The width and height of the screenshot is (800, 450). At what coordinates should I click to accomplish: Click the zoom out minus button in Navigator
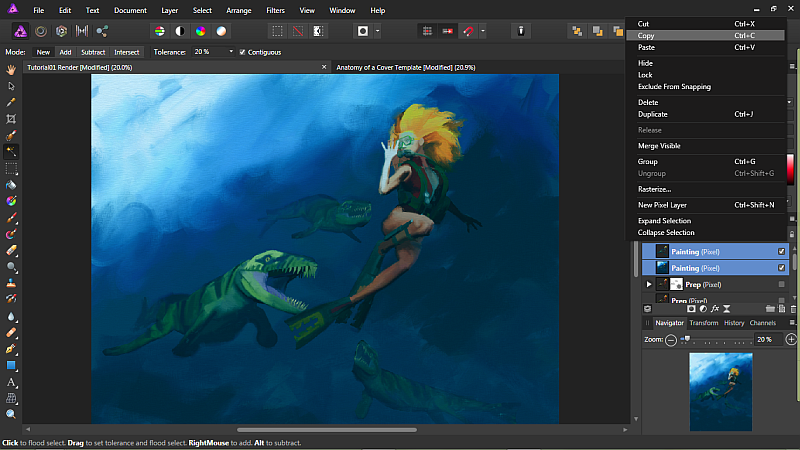671,340
